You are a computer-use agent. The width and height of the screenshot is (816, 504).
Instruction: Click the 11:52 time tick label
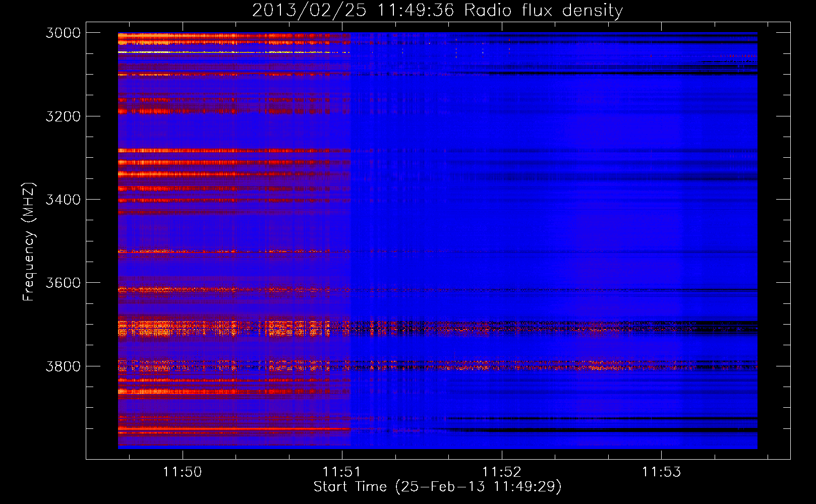point(501,472)
